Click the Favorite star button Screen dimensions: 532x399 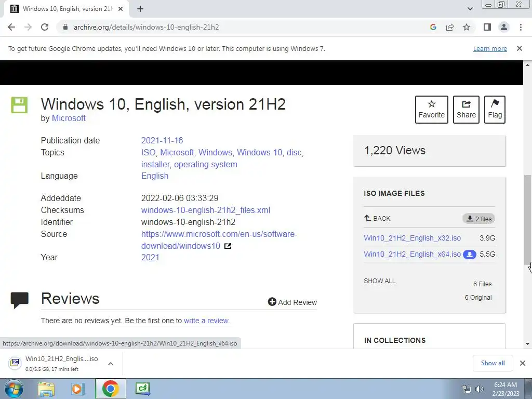click(432, 110)
